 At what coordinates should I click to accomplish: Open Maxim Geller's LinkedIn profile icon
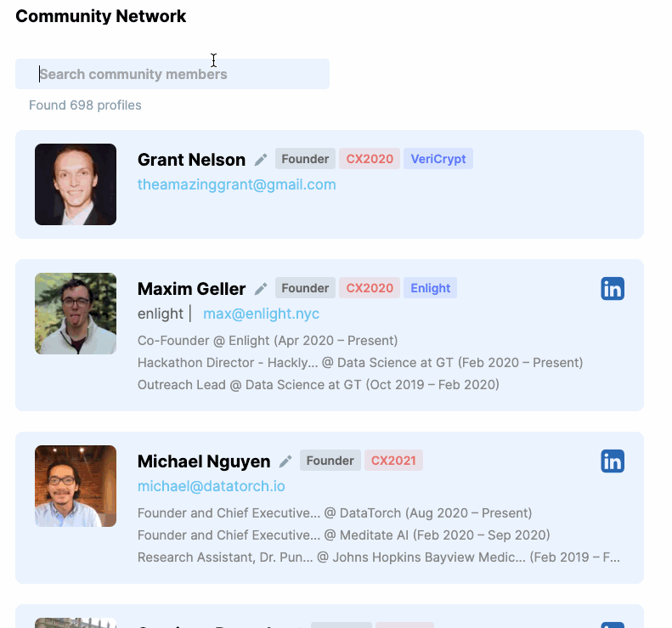point(613,288)
